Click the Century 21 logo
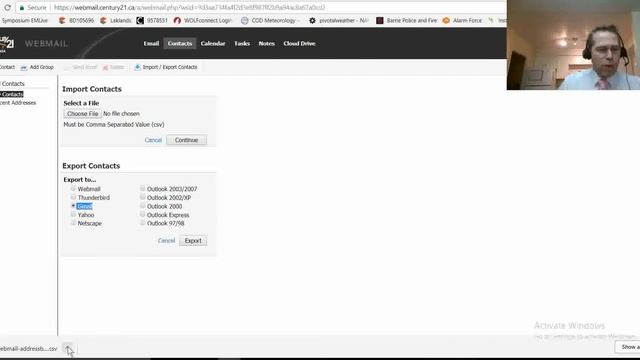This screenshot has height=360, width=640. (7, 44)
